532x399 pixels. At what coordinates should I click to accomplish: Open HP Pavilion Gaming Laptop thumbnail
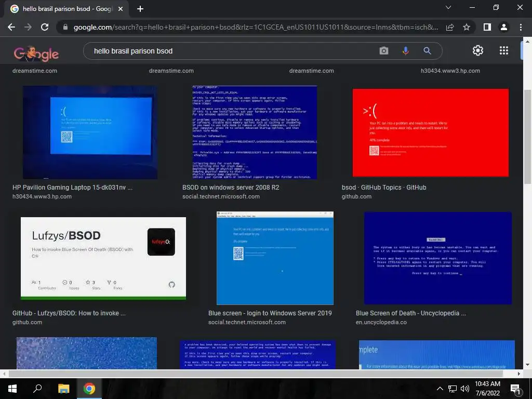coord(90,132)
